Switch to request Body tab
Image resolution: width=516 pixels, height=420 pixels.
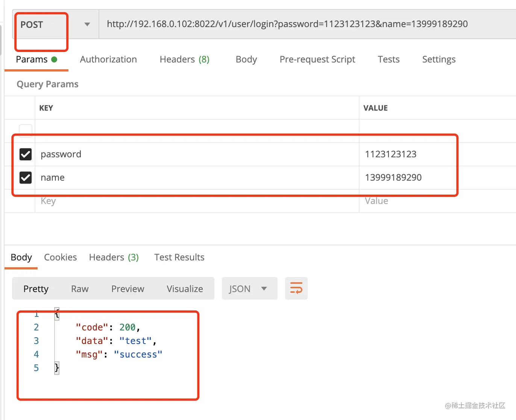point(246,59)
